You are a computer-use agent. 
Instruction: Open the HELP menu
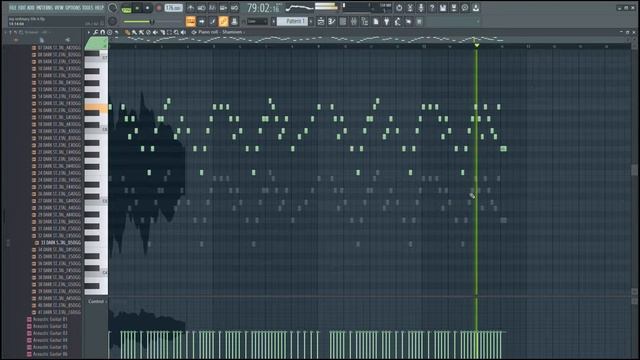[99, 8]
